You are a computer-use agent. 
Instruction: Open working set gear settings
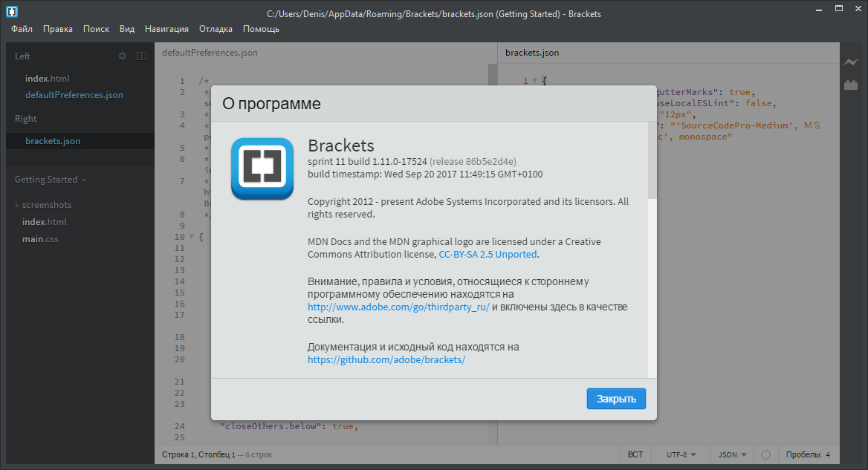tap(123, 56)
